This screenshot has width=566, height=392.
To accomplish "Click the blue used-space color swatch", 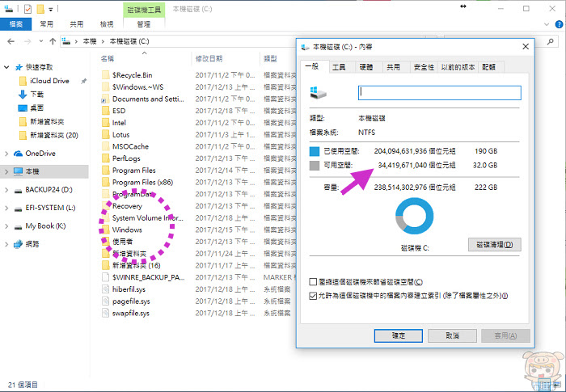I will tap(315, 151).
